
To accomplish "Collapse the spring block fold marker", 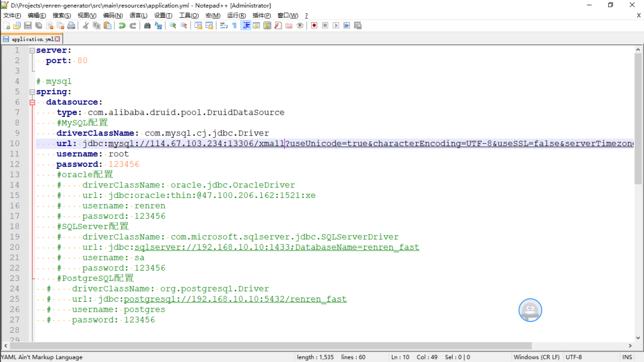I will tap(32, 92).
